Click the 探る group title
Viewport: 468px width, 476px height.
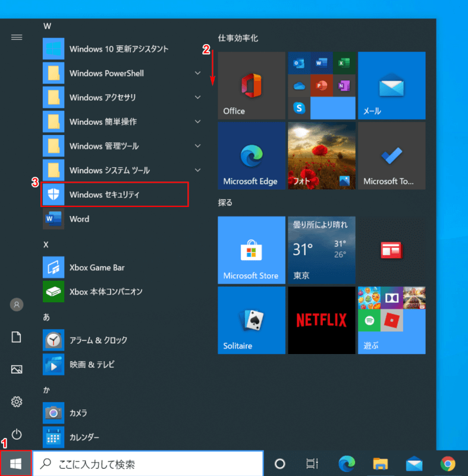(225, 202)
